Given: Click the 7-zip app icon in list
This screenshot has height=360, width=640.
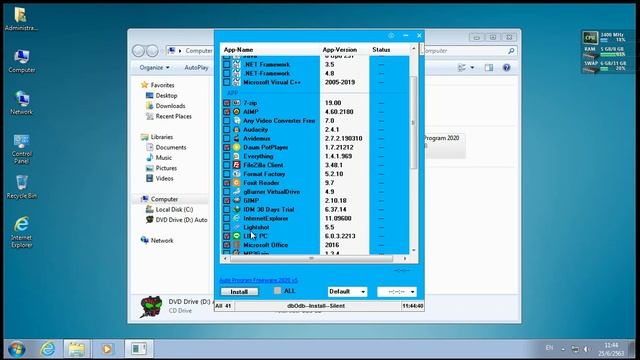Looking at the screenshot, I should click(x=236, y=103).
